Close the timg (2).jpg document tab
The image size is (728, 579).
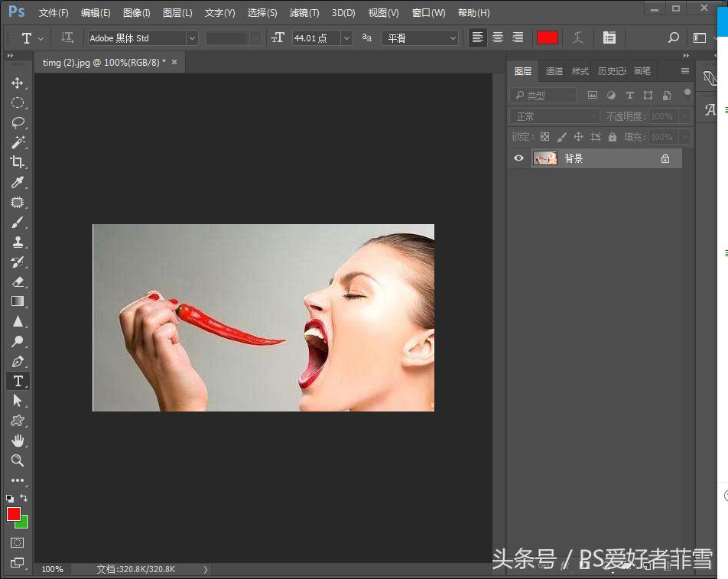pyautogui.click(x=174, y=62)
